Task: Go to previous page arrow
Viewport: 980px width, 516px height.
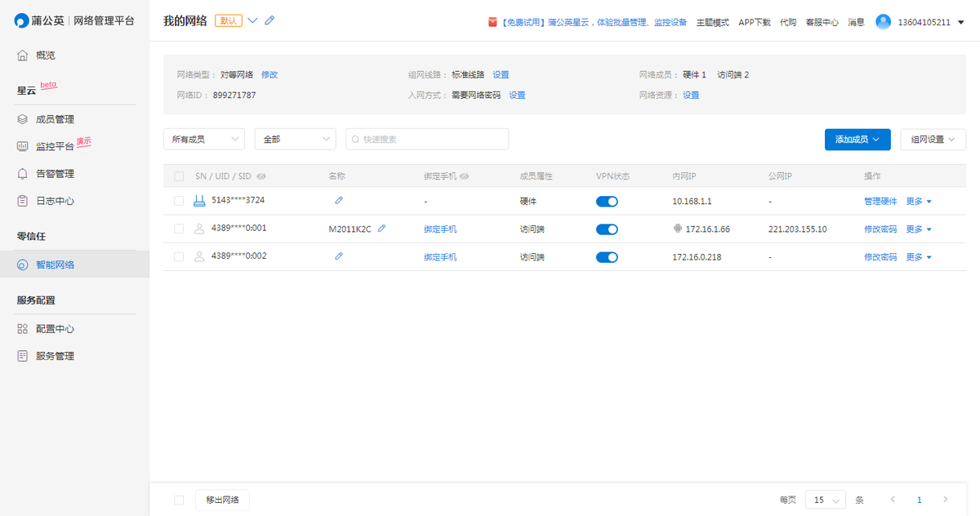Action: pos(893,499)
